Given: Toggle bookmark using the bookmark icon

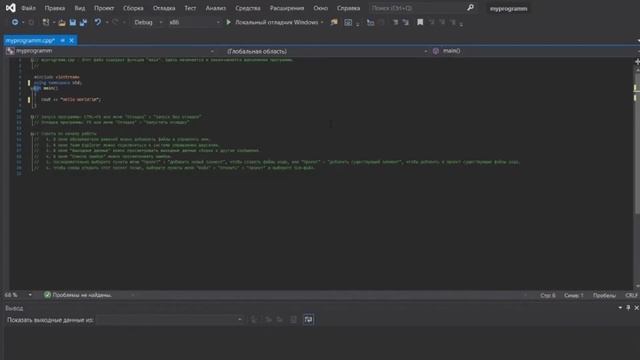Looking at the screenshot, I should 420,22.
